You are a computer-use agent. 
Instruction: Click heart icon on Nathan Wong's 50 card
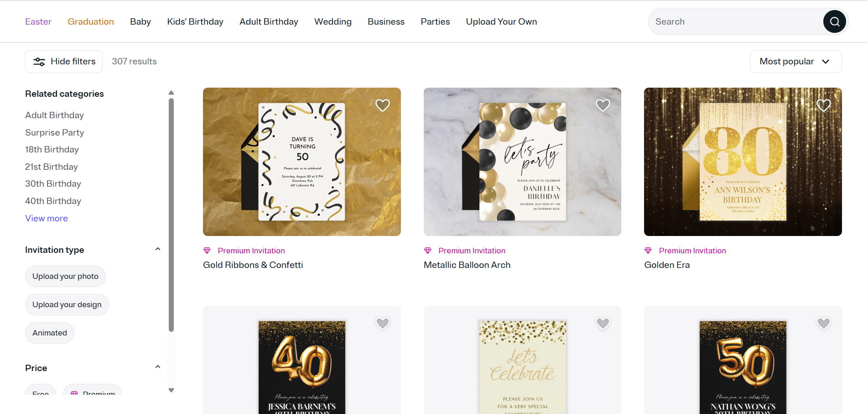pyautogui.click(x=823, y=324)
